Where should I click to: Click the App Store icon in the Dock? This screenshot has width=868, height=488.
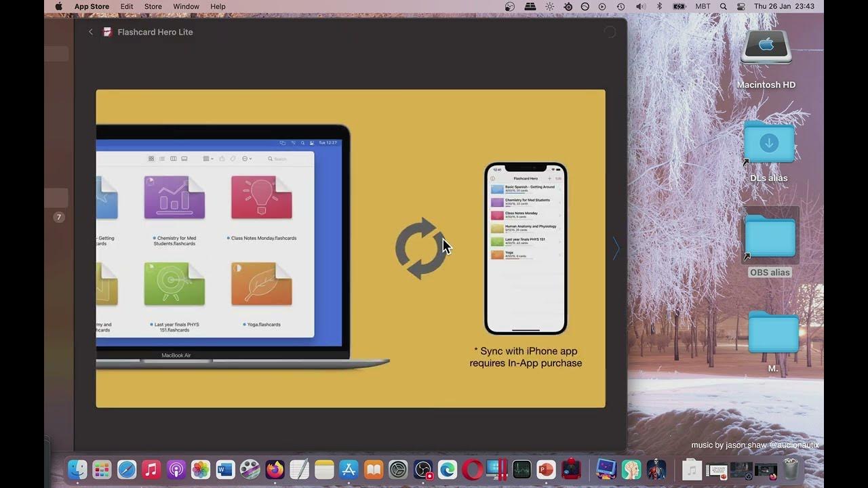(349, 469)
